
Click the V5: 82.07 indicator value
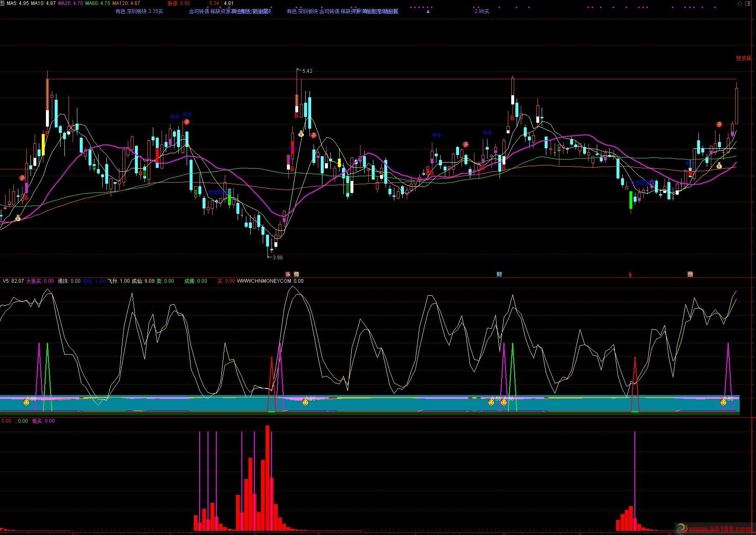pos(13,281)
